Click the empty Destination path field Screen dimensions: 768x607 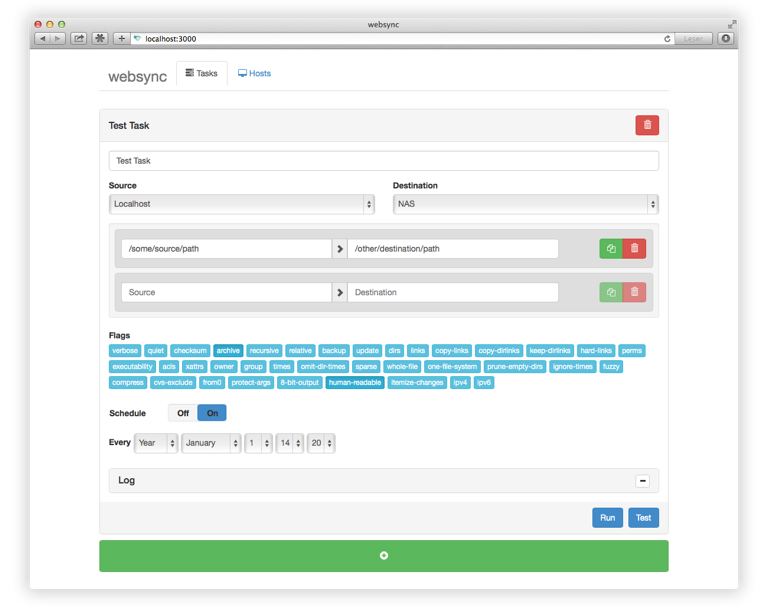tap(453, 292)
